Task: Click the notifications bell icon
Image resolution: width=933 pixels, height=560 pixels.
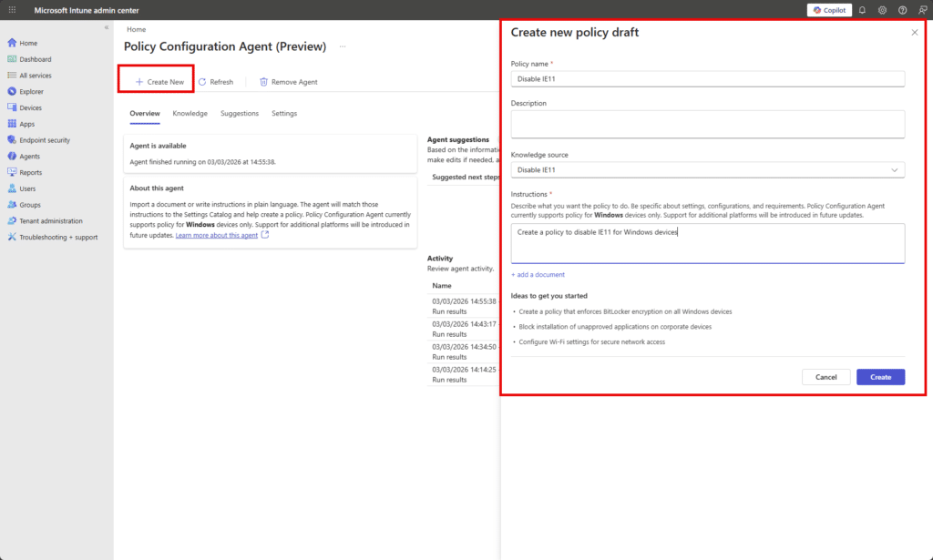Action: (x=861, y=10)
